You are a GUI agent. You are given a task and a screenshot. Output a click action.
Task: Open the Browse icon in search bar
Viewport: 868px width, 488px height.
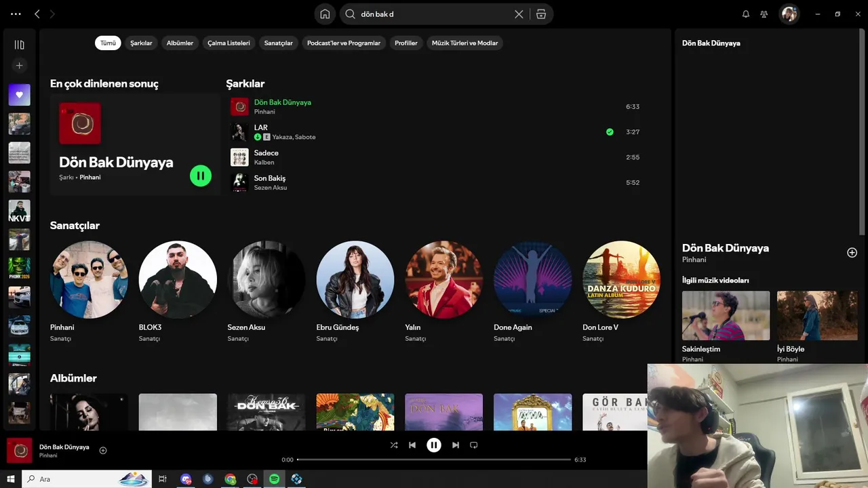[540, 14]
